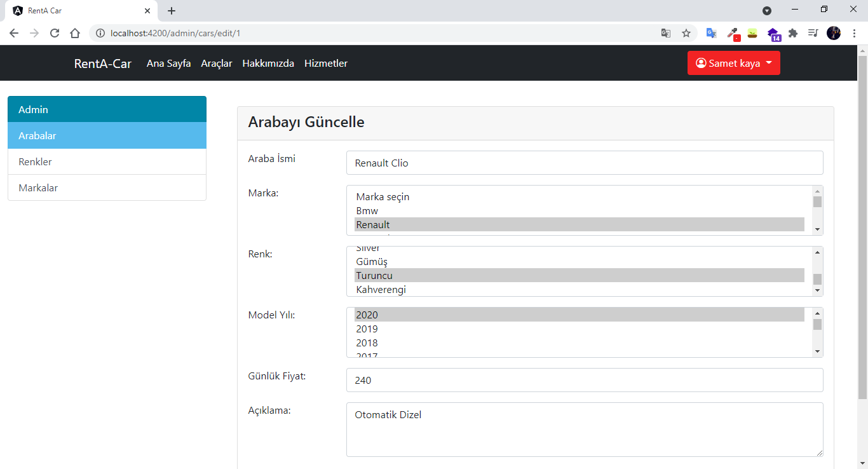
Task: Open the Google Translate page icon
Action: (x=666, y=33)
